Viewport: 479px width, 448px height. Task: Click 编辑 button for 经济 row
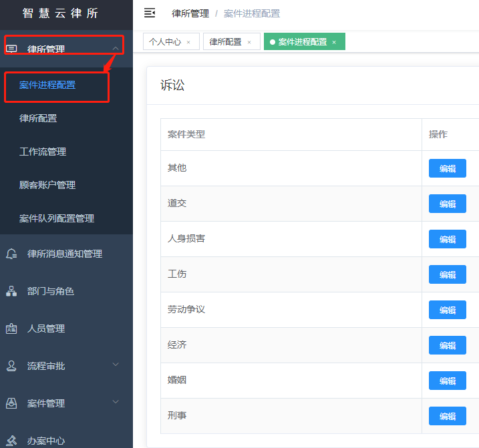(x=447, y=345)
